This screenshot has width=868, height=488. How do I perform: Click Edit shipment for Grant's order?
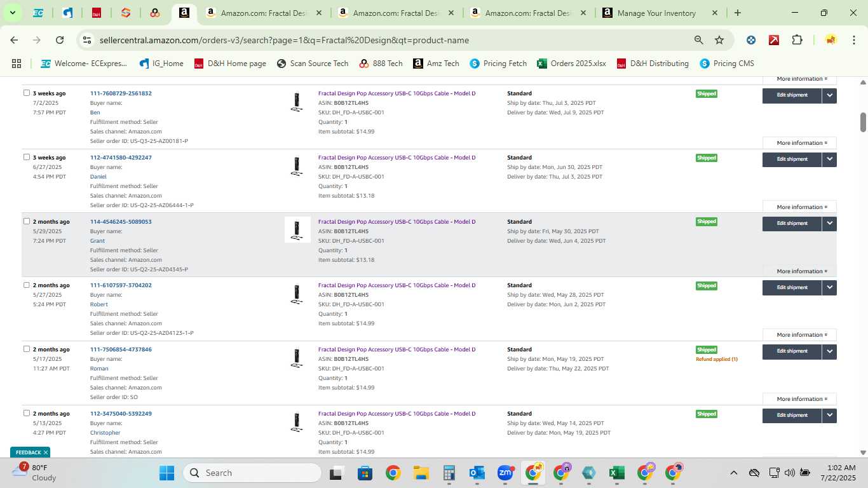pos(792,224)
